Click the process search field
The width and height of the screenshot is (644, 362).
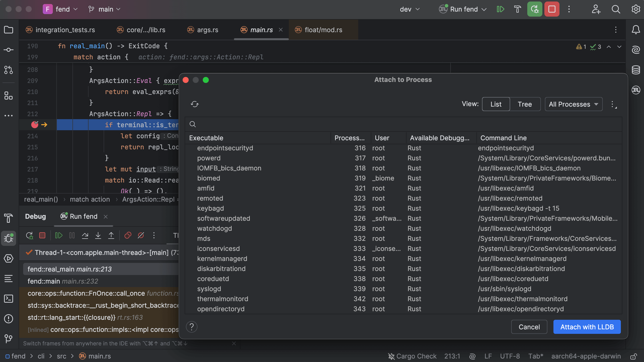click(x=403, y=124)
